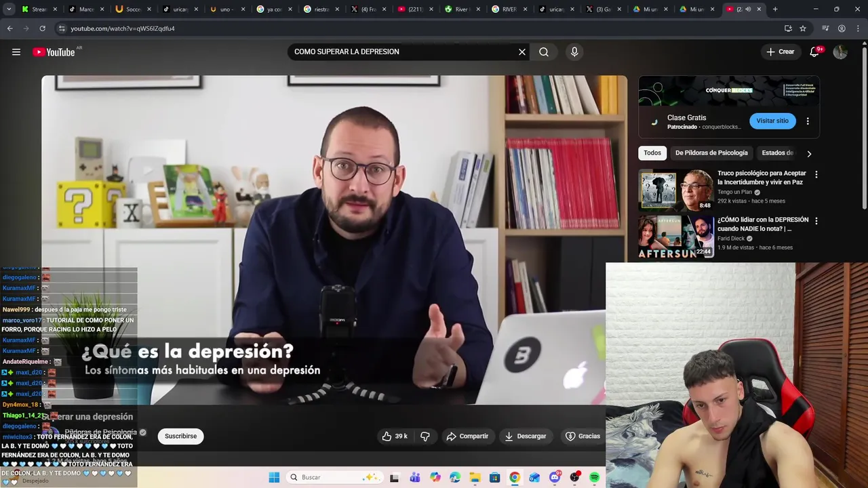
Task: Open the Chrome three-dot menu
Action: point(857,28)
